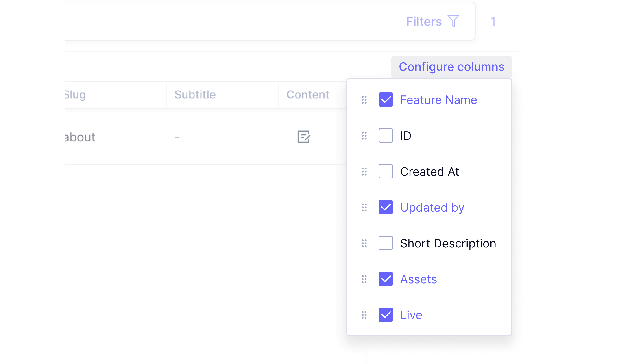Uncheck the Assets column checkbox
Image resolution: width=619 pixels, height=364 pixels.
point(385,279)
